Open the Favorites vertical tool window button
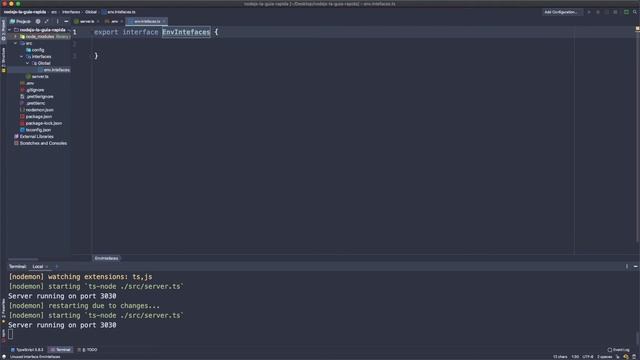This screenshot has width=640, height=360. (3, 310)
